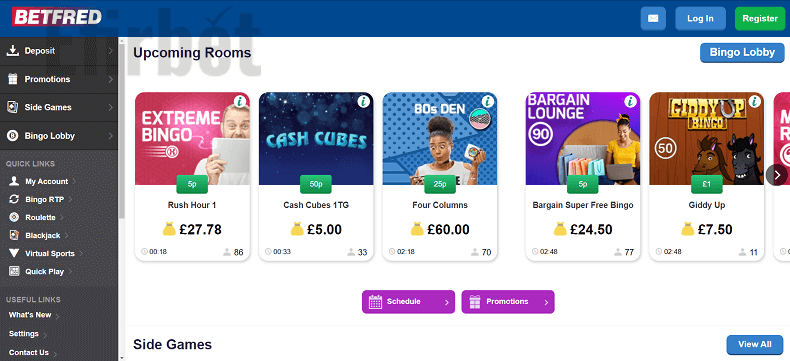Click the Betfred logo
Viewport: 790px width, 361px height.
click(57, 17)
